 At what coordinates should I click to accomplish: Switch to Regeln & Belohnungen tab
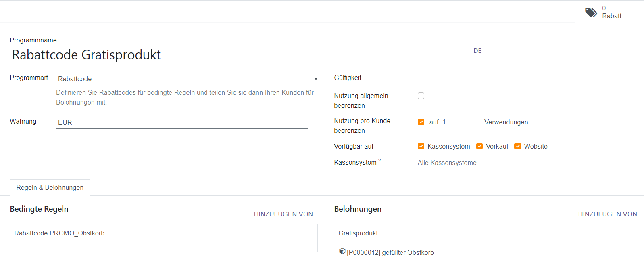(x=50, y=188)
